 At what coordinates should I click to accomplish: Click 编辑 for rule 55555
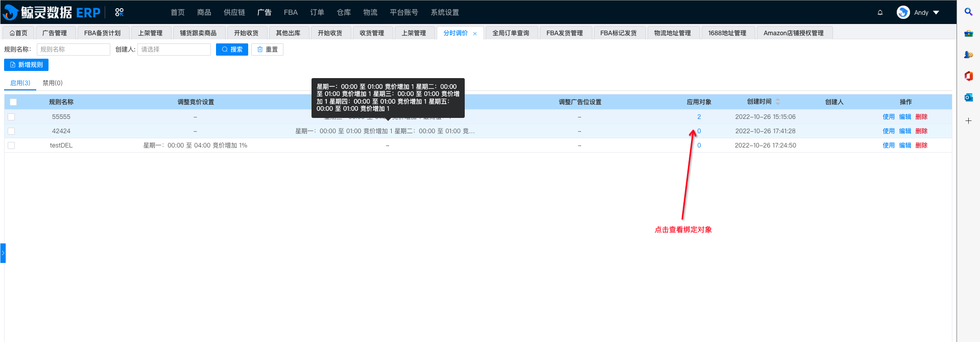(x=905, y=117)
